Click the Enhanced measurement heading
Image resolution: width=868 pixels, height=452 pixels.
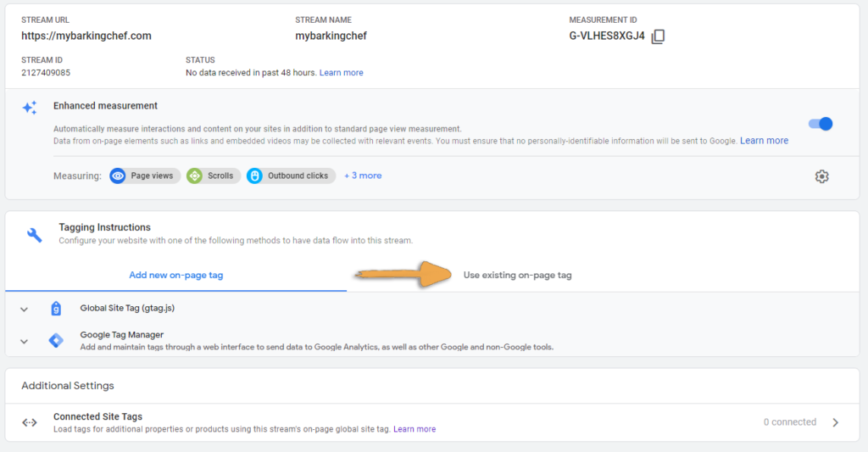pos(105,105)
